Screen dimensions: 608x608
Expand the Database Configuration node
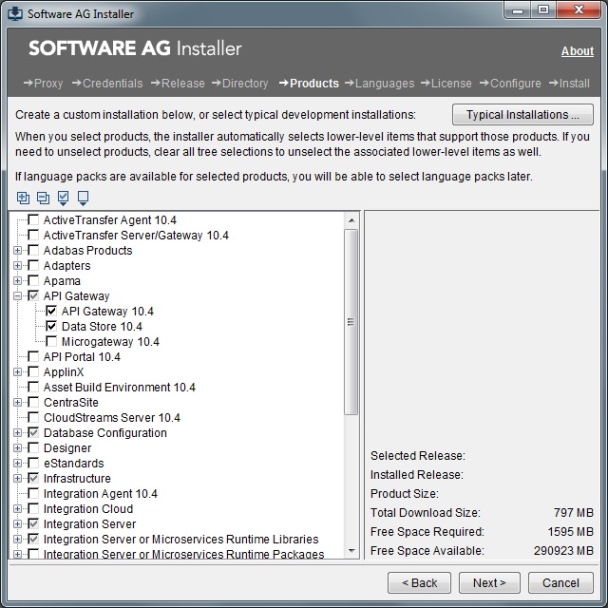(x=17, y=433)
